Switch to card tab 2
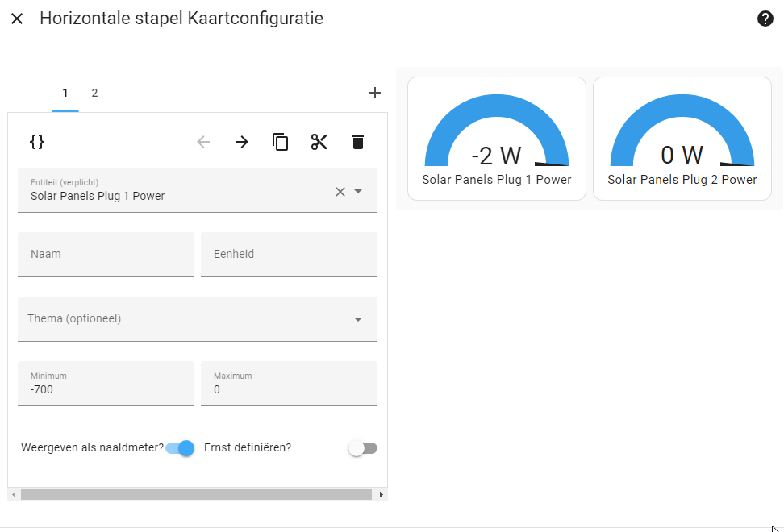Image resolution: width=784 pixels, height=532 pixels. pos(94,93)
